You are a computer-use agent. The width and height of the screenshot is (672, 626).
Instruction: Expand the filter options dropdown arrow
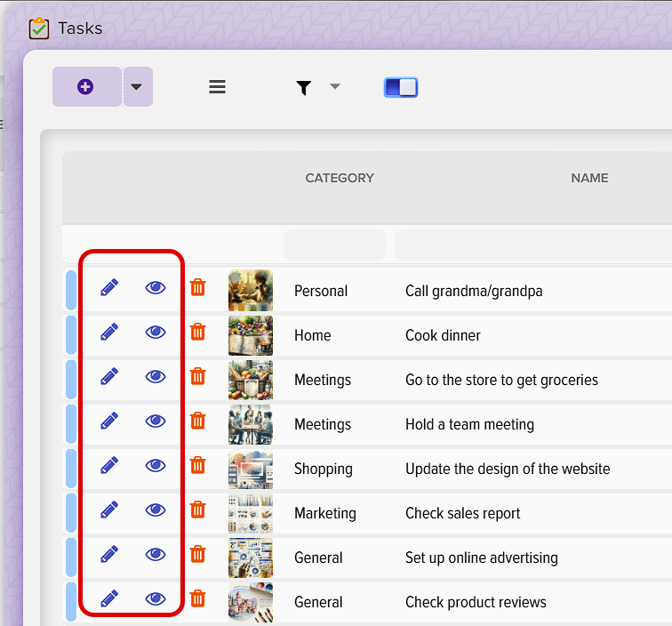point(335,86)
